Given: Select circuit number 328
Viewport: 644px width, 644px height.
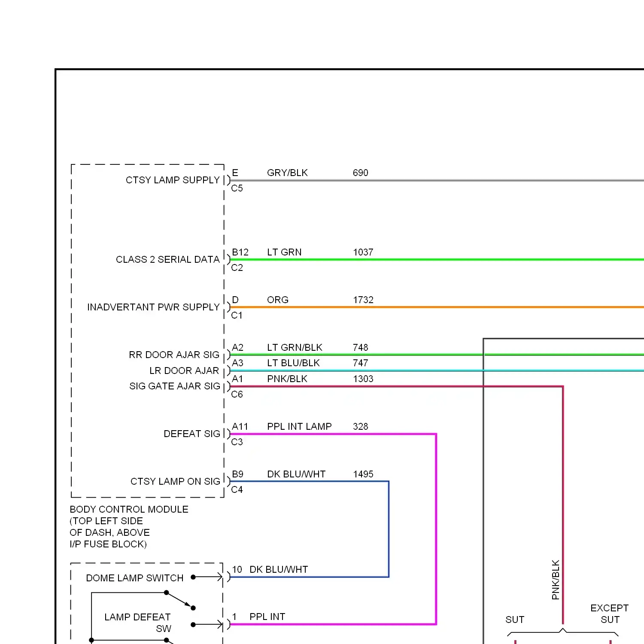Looking at the screenshot, I should click(361, 426).
